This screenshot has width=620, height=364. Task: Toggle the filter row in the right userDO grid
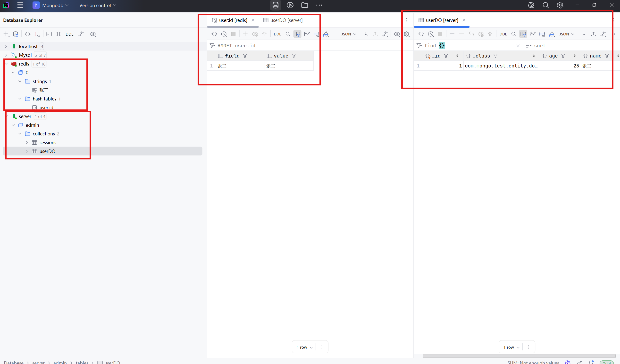coord(523,34)
